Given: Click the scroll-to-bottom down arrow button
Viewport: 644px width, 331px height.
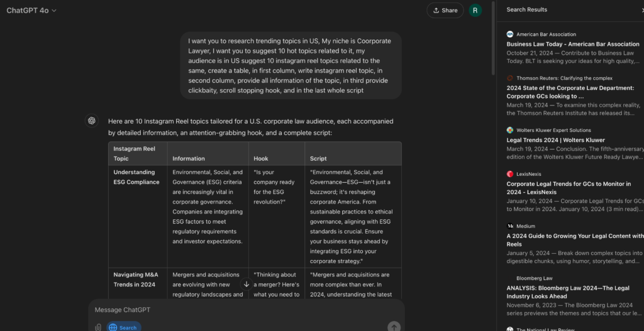Looking at the screenshot, I should [247, 284].
